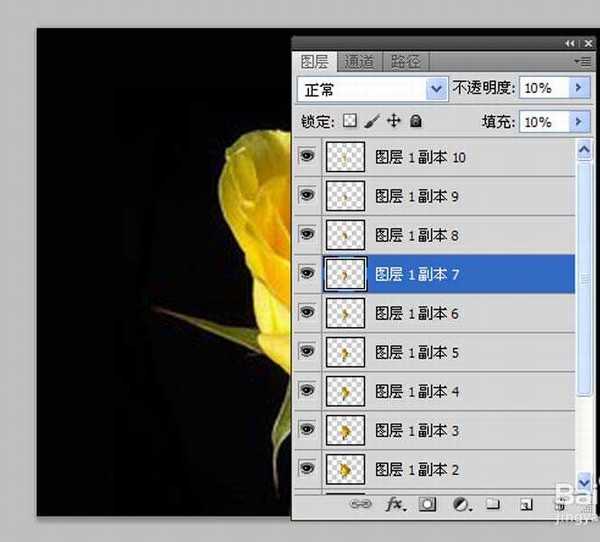This screenshot has width=600, height=542.
Task: Toggle lock all padlock icon
Action: pos(416,121)
